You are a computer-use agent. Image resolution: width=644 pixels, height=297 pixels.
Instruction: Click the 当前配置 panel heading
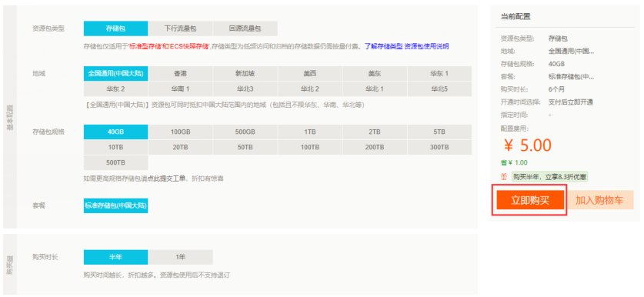coord(515,17)
